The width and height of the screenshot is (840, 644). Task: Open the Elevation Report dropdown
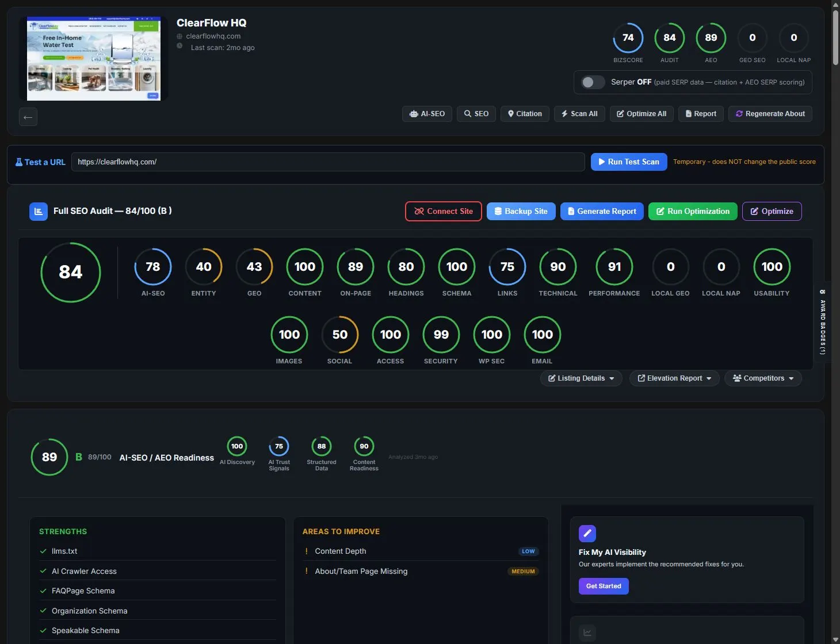674,378
